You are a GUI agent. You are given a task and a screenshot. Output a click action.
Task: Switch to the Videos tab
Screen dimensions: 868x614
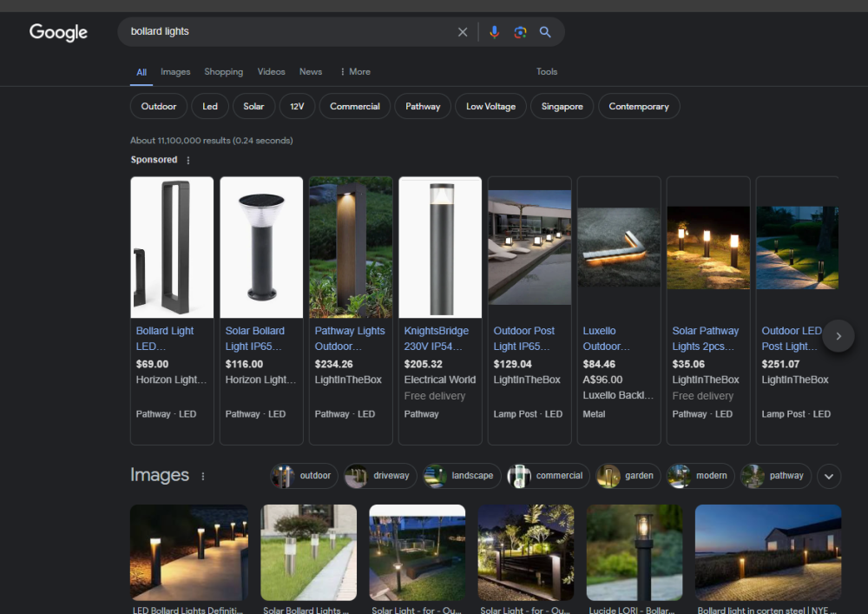tap(271, 72)
